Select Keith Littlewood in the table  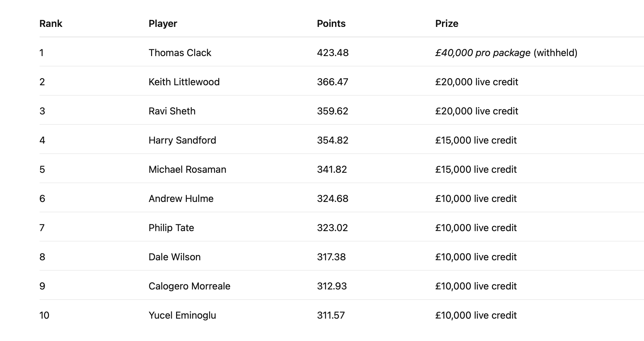(x=184, y=82)
